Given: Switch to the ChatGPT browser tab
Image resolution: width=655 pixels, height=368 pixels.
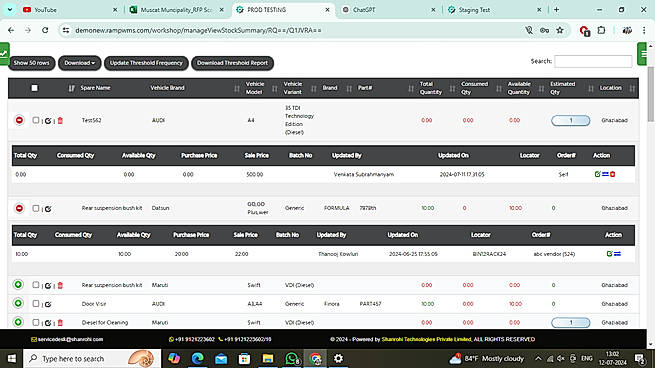Looking at the screenshot, I should point(364,10).
